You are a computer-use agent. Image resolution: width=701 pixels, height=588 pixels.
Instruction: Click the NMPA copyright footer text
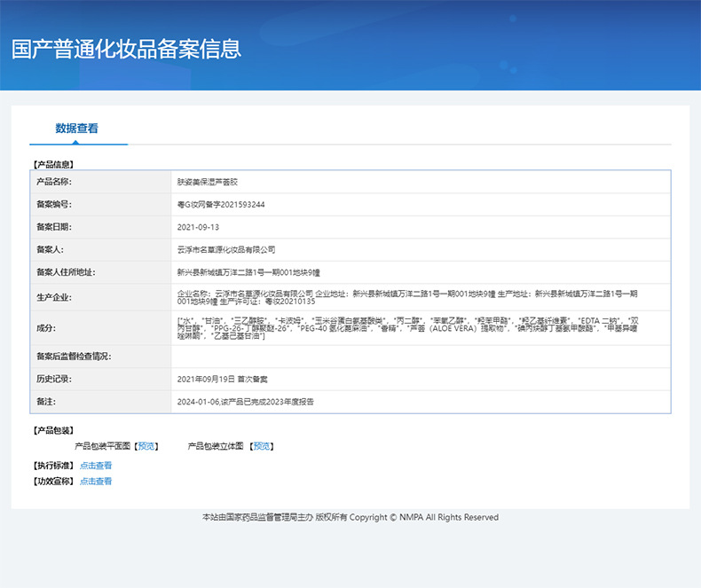(x=350, y=517)
